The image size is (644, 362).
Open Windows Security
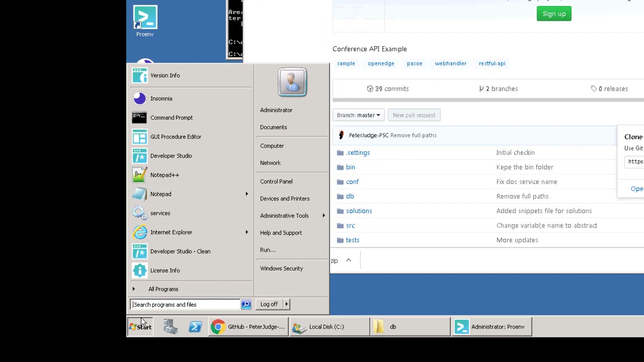point(282,268)
